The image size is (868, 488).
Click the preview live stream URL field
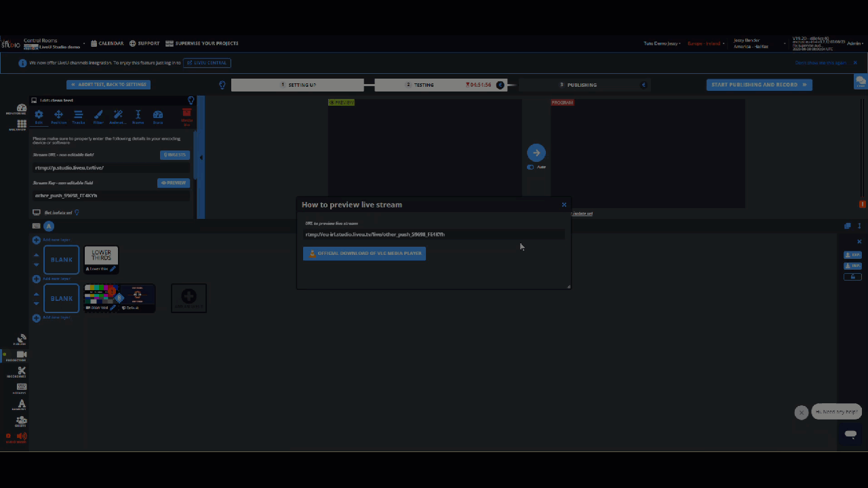pyautogui.click(x=433, y=235)
